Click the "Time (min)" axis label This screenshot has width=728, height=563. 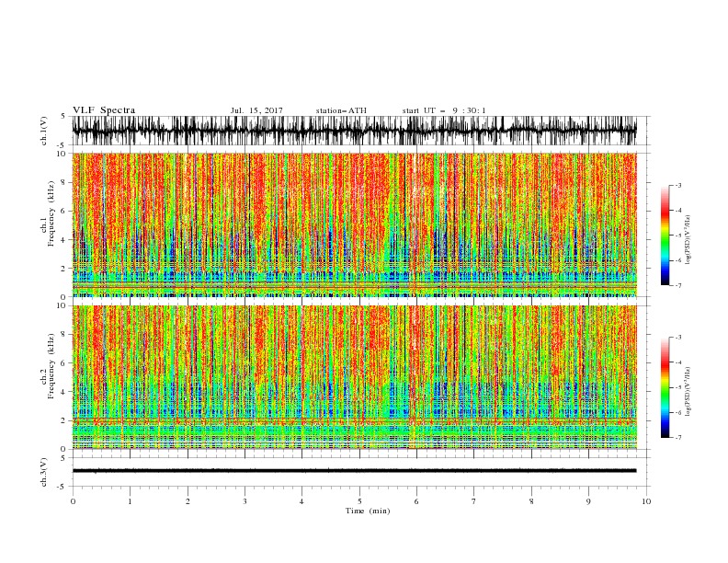point(368,511)
